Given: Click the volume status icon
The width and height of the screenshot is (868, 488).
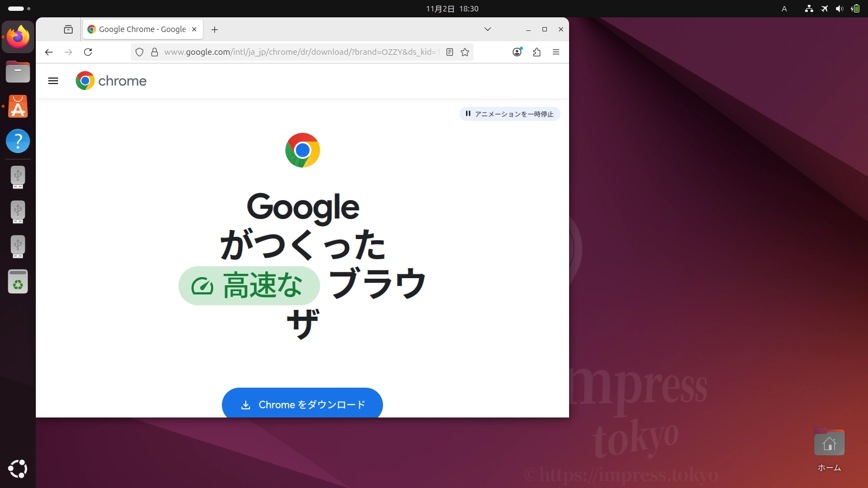Looking at the screenshot, I should click(840, 9).
